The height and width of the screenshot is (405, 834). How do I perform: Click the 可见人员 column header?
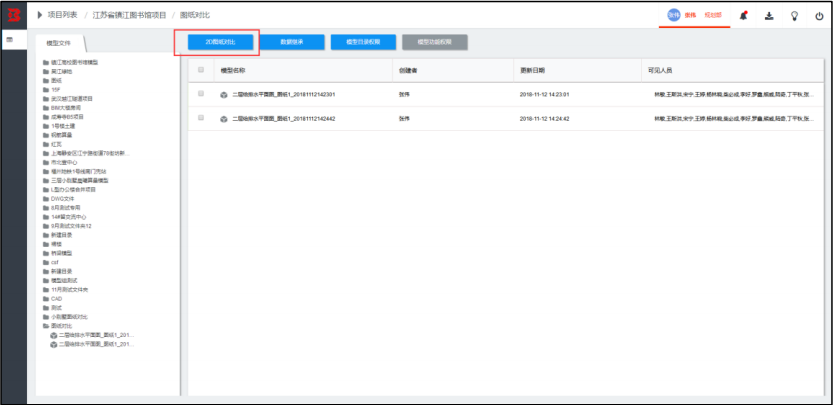click(660, 70)
